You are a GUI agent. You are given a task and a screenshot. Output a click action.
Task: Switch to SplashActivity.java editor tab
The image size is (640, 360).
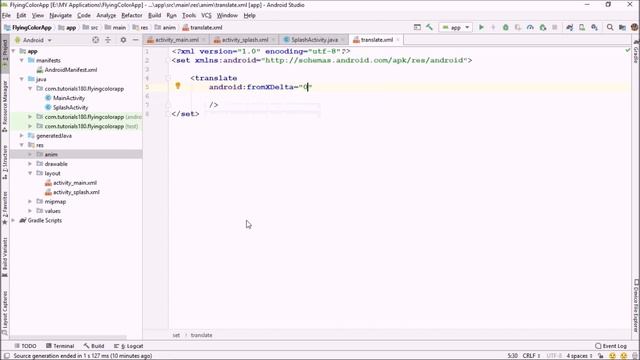pyautogui.click(x=314, y=40)
